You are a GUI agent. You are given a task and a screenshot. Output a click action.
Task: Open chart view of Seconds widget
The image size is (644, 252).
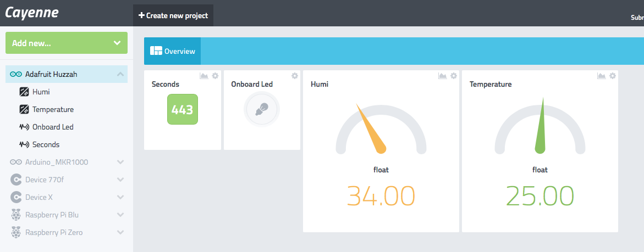pyautogui.click(x=204, y=76)
